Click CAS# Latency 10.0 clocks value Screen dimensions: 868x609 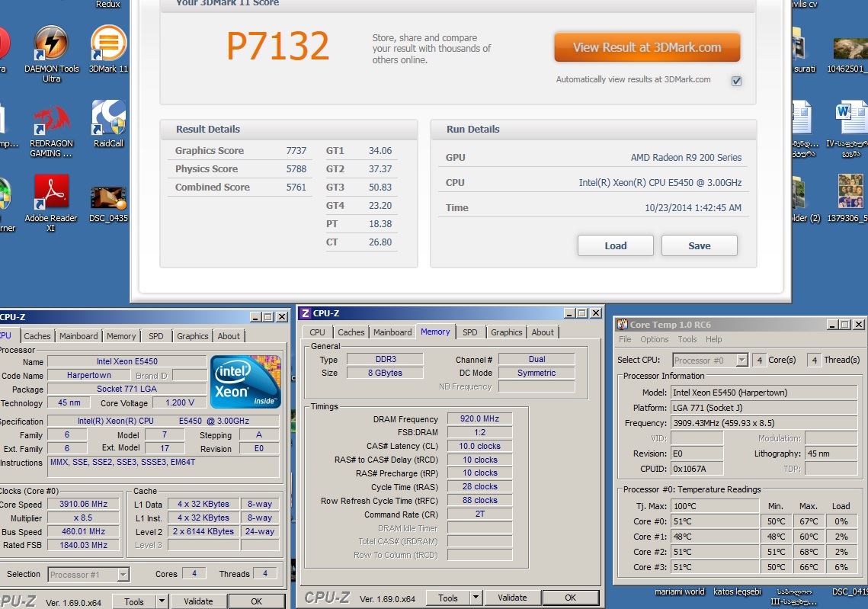click(x=479, y=446)
